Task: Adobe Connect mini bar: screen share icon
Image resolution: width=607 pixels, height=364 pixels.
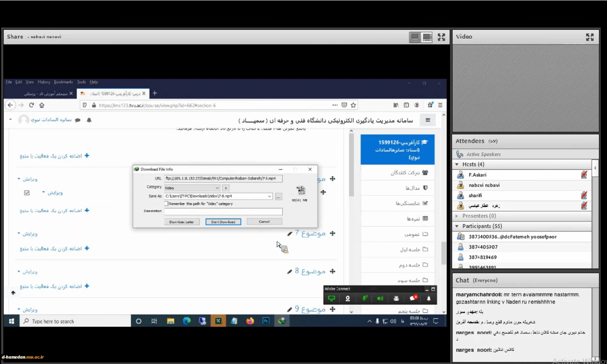Action: click(x=332, y=298)
